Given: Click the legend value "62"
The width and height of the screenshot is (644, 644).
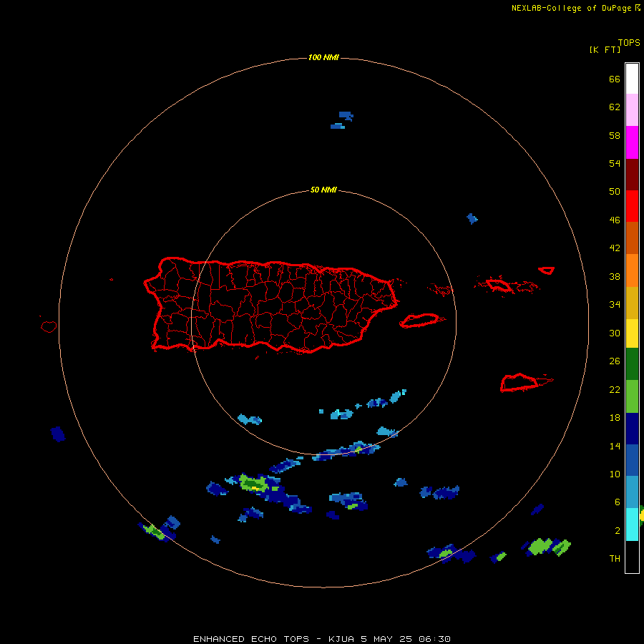Looking at the screenshot, I should coord(615,107).
